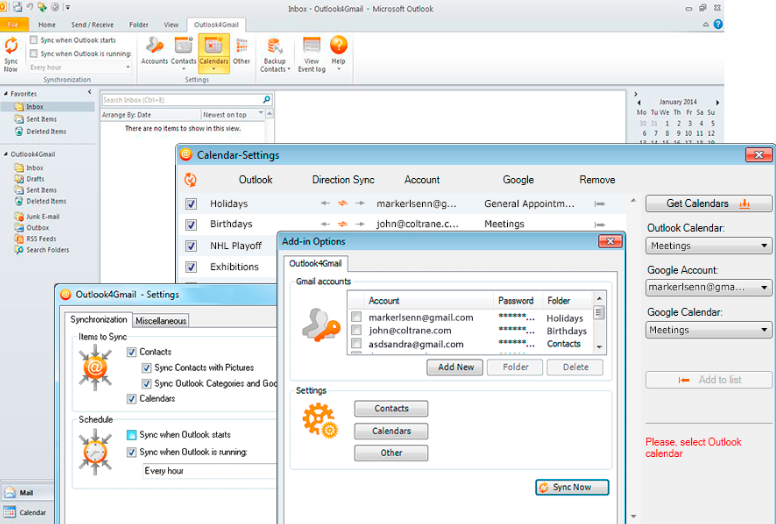Open Other settings in ribbon
The height and width of the screenshot is (524, 776).
tap(242, 51)
